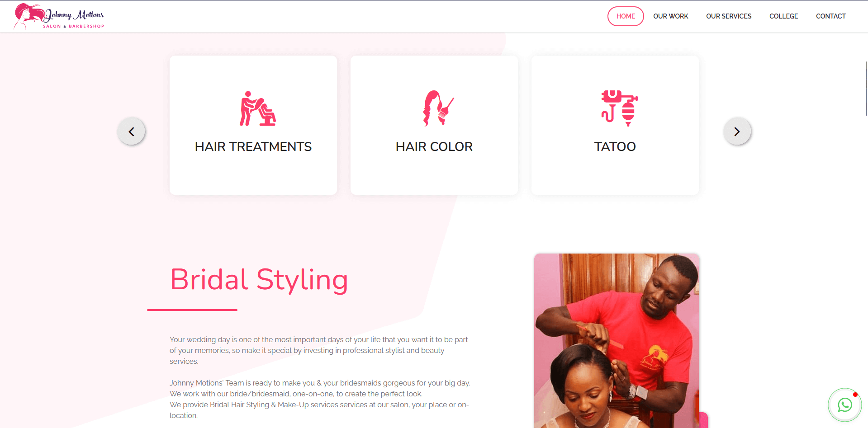The height and width of the screenshot is (428, 868).
Task: Select the HOME menu item
Action: click(x=626, y=16)
